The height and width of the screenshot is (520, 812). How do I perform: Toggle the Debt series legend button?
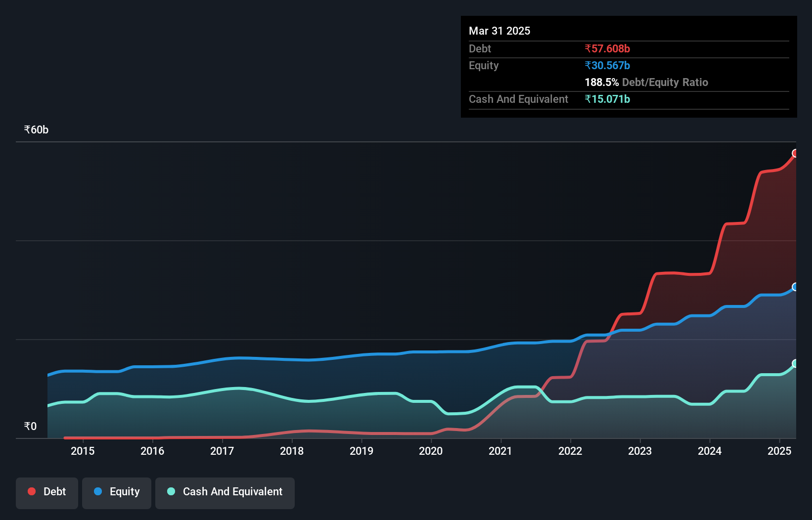[47, 493]
